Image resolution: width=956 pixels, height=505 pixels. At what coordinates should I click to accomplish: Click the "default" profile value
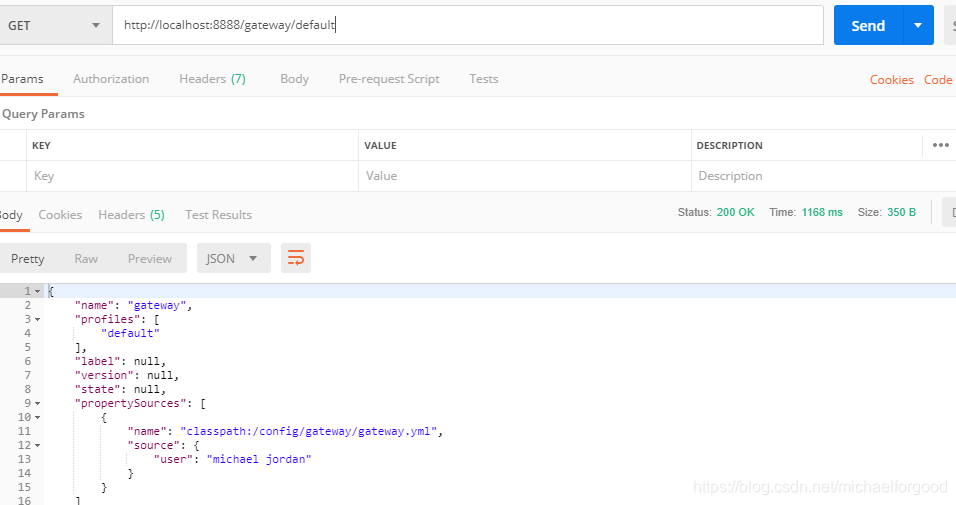[x=130, y=333]
